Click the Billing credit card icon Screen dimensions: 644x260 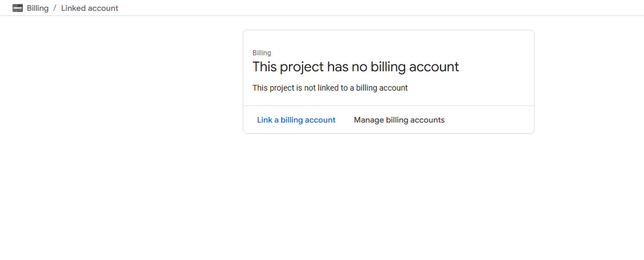pyautogui.click(x=18, y=8)
